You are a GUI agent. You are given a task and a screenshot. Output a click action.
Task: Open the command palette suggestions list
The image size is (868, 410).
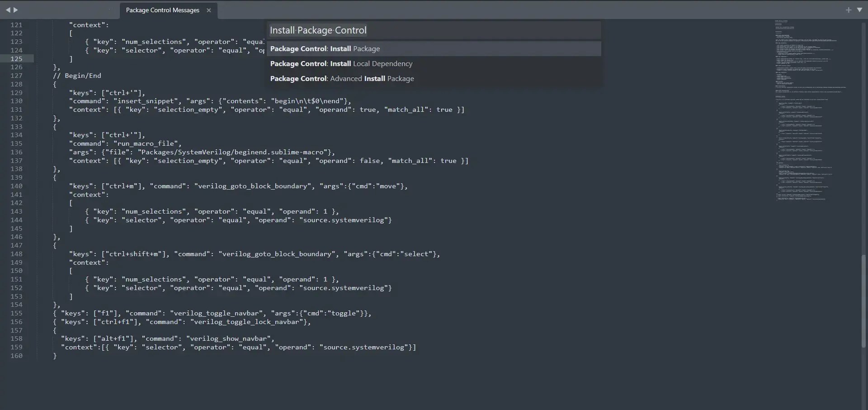point(434,63)
